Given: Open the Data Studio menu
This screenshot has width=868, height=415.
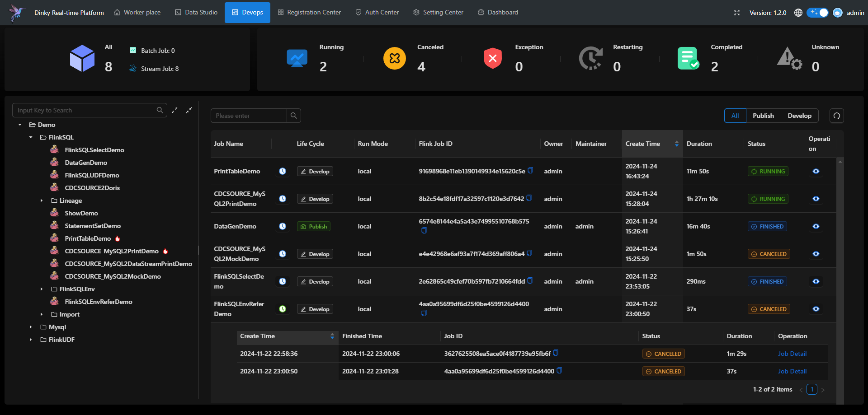Looking at the screenshot, I should click(x=196, y=13).
